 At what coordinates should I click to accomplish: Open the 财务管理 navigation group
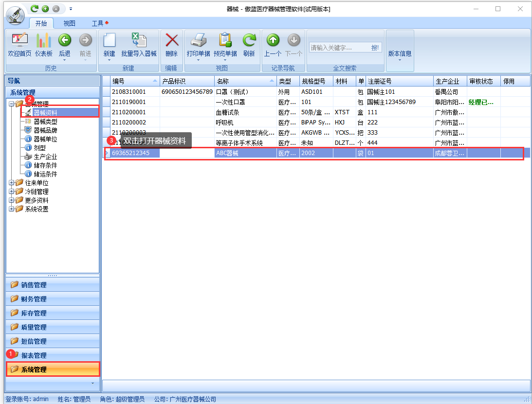click(x=53, y=299)
